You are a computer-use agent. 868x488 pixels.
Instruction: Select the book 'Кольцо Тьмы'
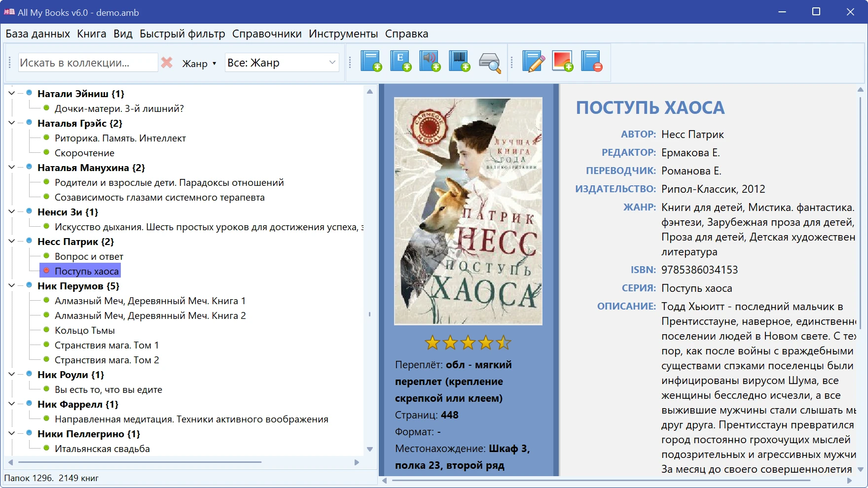point(84,330)
